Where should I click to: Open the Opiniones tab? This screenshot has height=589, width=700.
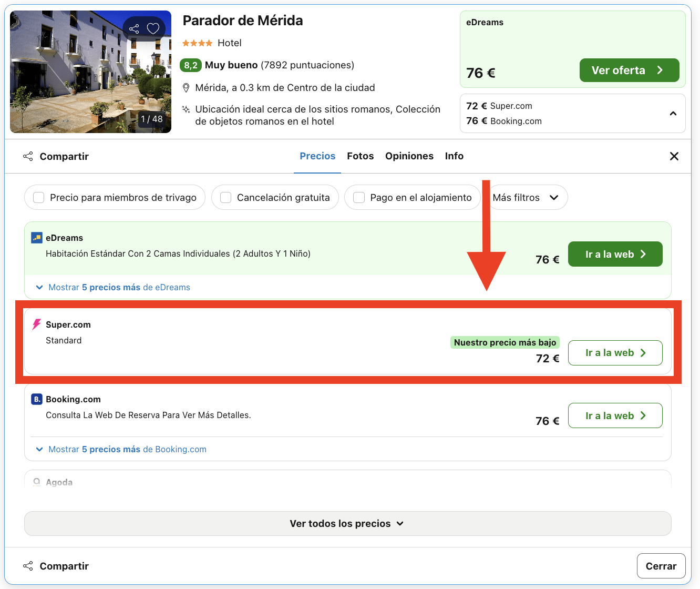tap(409, 156)
